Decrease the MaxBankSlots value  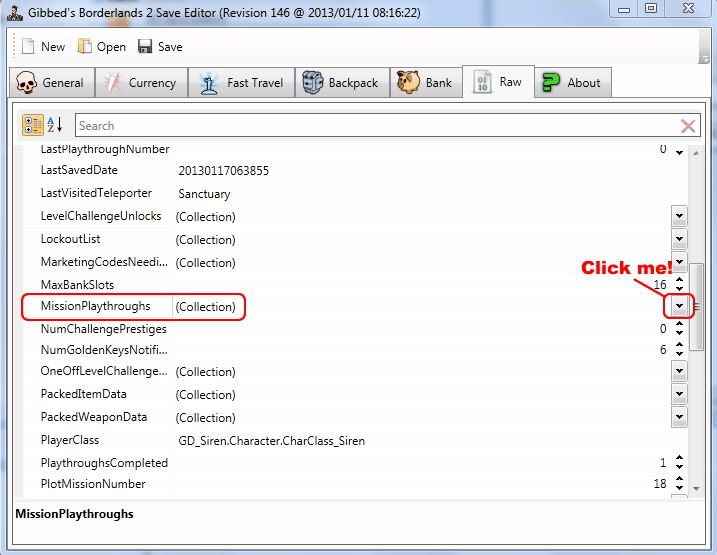pyautogui.click(x=680, y=289)
